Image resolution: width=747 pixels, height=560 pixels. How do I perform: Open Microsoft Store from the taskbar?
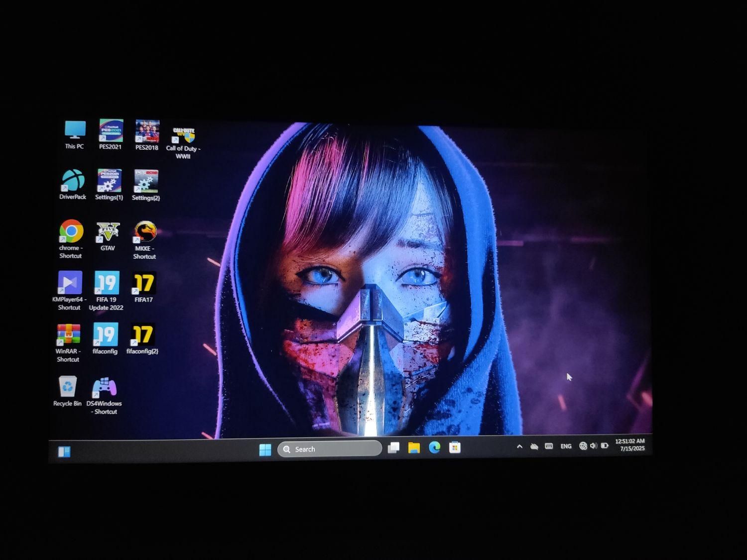click(x=455, y=448)
